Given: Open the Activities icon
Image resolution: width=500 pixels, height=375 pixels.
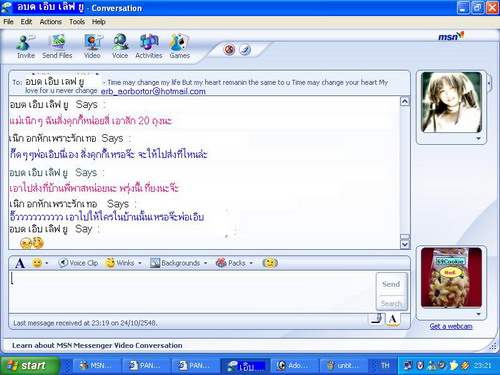Looking at the screenshot, I should tap(149, 47).
